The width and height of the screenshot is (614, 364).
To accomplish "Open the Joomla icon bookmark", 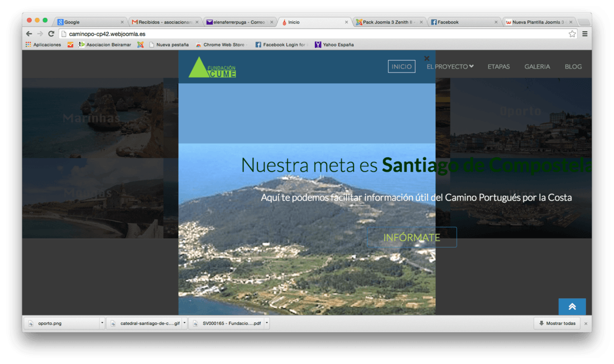I will click(x=140, y=45).
